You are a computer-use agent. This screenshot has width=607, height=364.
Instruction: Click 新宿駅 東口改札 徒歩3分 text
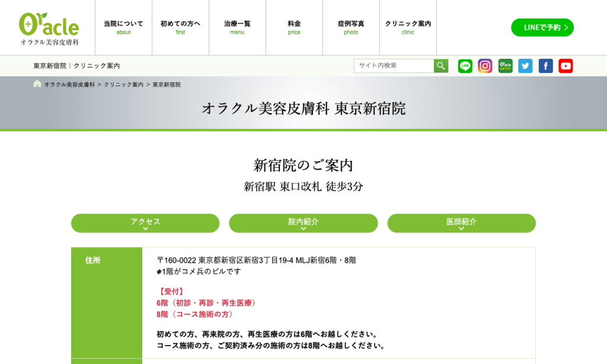[303, 187]
